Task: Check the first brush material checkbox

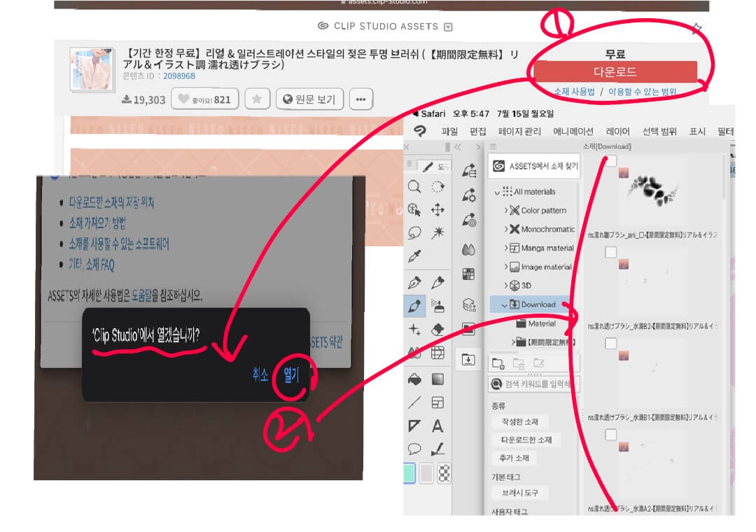Action: click(x=611, y=160)
